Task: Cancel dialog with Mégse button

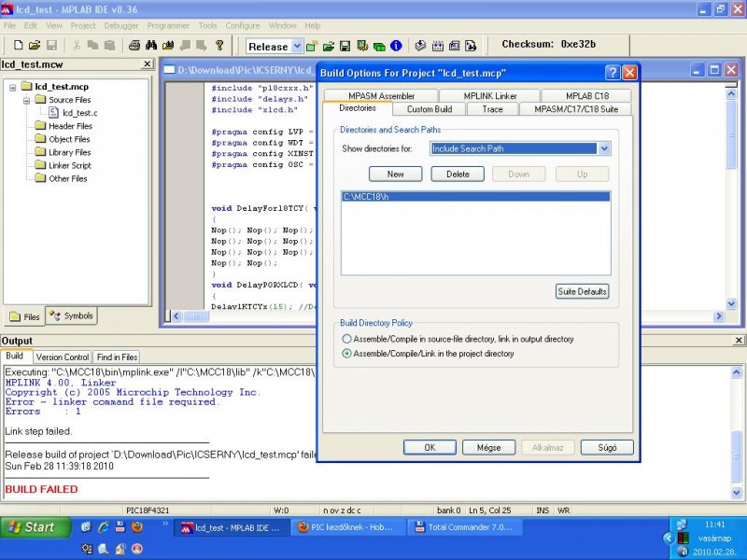Action: [488, 448]
